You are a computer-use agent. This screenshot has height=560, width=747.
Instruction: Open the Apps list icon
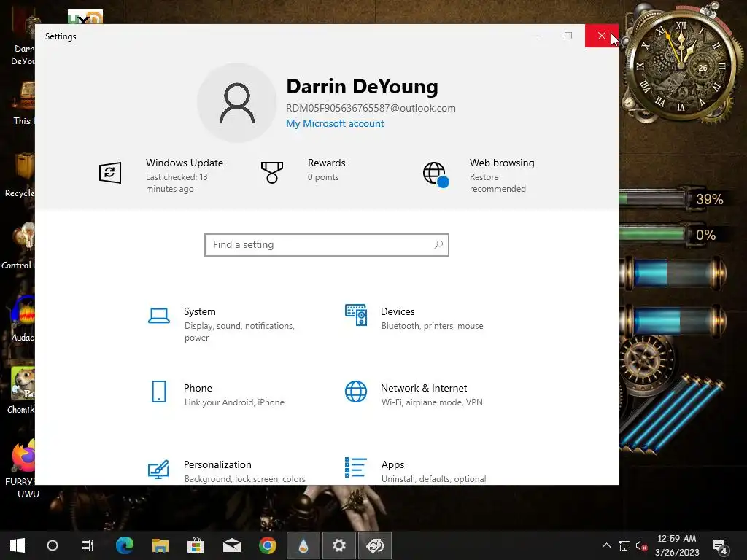356,467
